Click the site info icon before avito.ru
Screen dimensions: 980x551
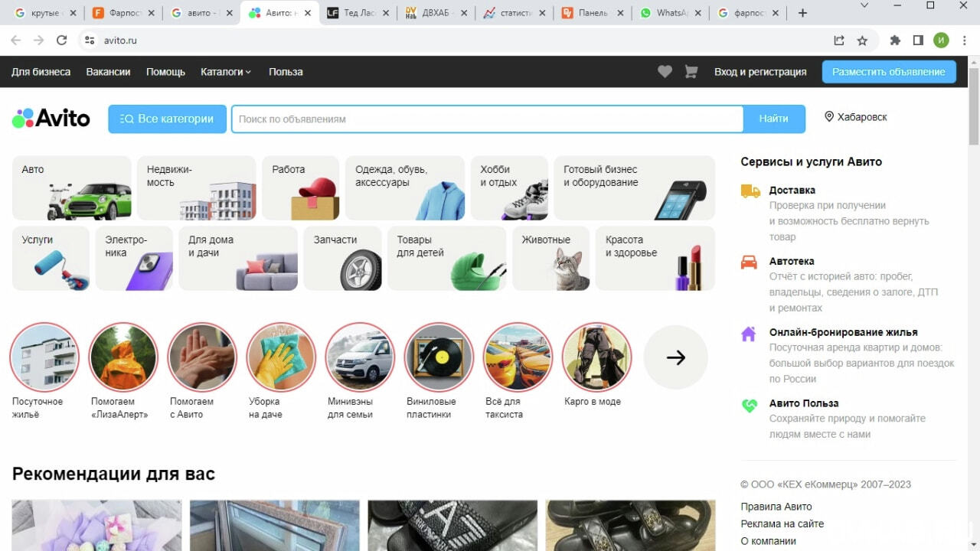tap(90, 40)
